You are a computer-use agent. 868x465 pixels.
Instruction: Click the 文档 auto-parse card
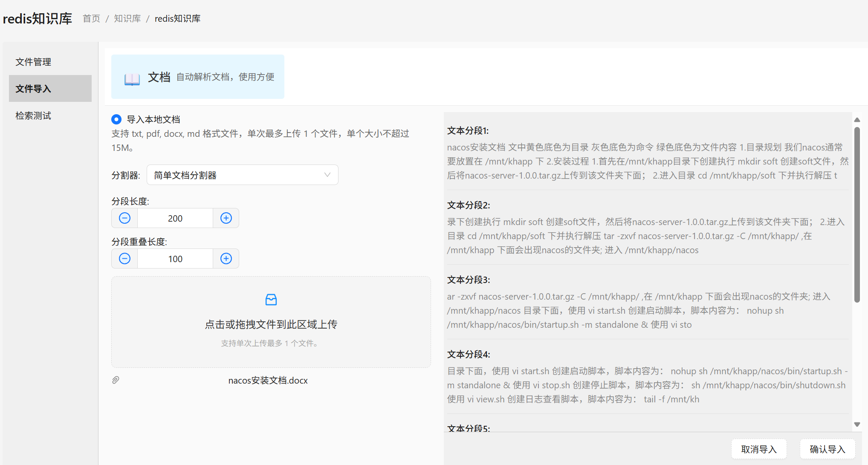[198, 77]
